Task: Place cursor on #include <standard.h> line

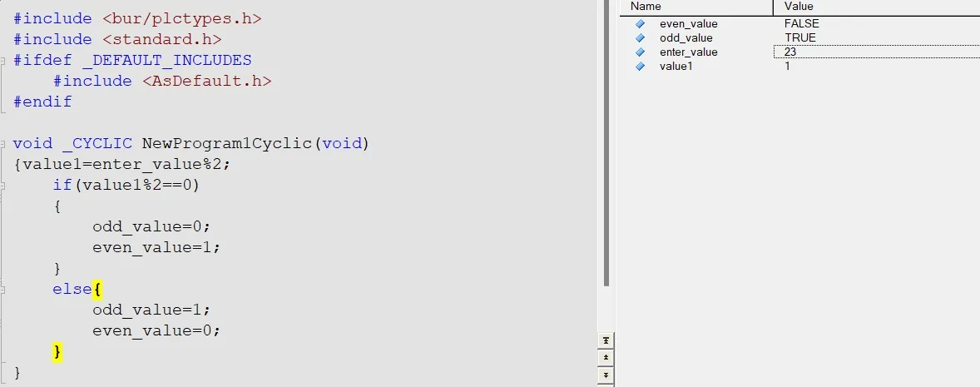Action: pos(117,39)
